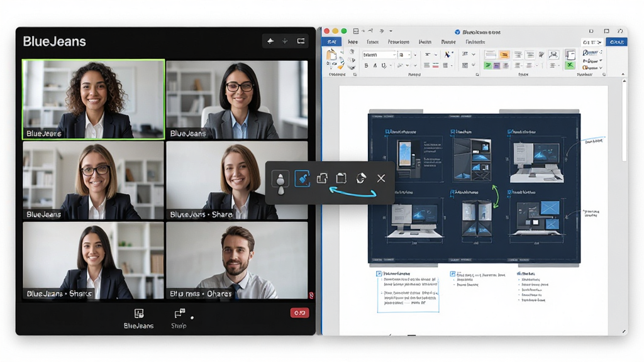The height and width of the screenshot is (362, 644).
Task: Click the Bold formatting button
Action: (x=366, y=65)
